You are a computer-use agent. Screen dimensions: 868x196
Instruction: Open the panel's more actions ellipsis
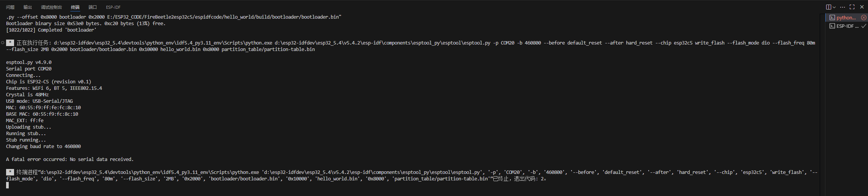843,7
